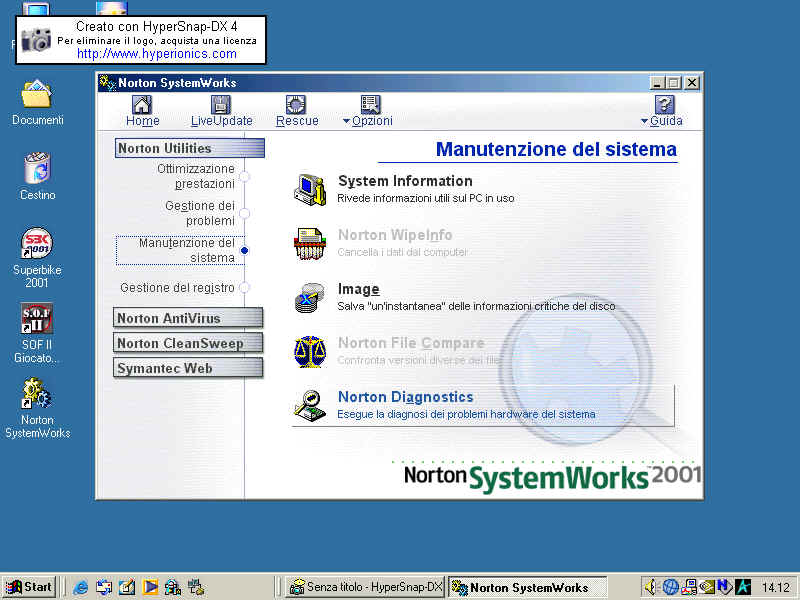This screenshot has width=800, height=600.
Task: Click the graphics card tray icon
Action: point(707,587)
